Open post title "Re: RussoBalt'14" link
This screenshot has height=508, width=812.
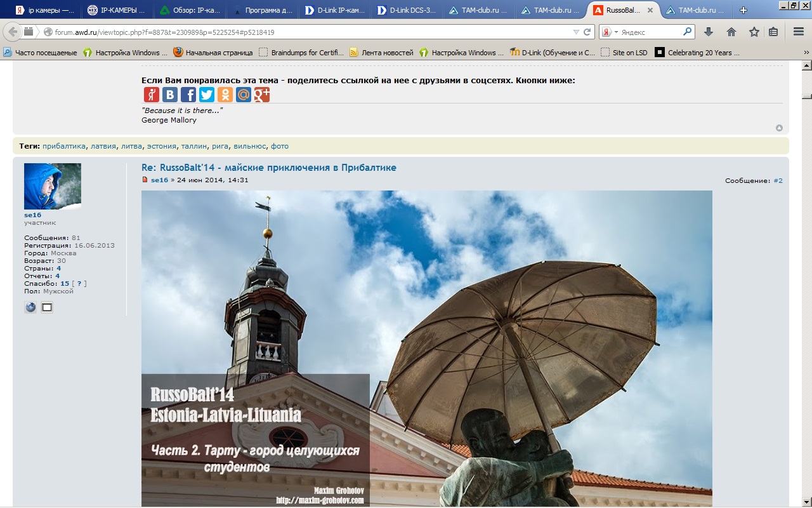pos(268,168)
